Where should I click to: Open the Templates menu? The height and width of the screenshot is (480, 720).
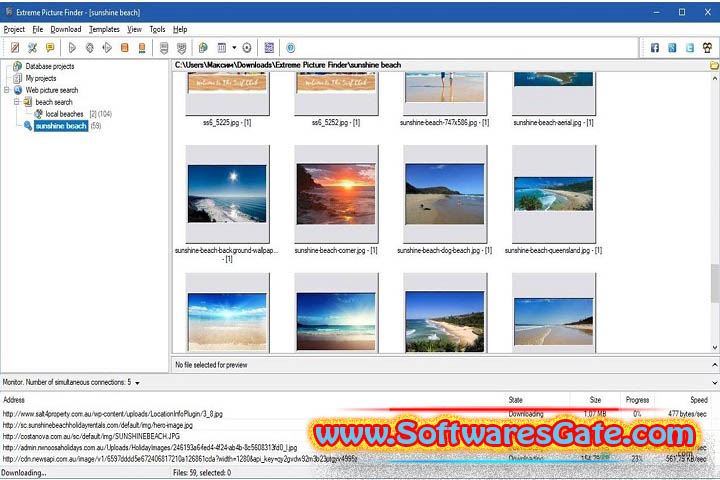click(x=104, y=29)
